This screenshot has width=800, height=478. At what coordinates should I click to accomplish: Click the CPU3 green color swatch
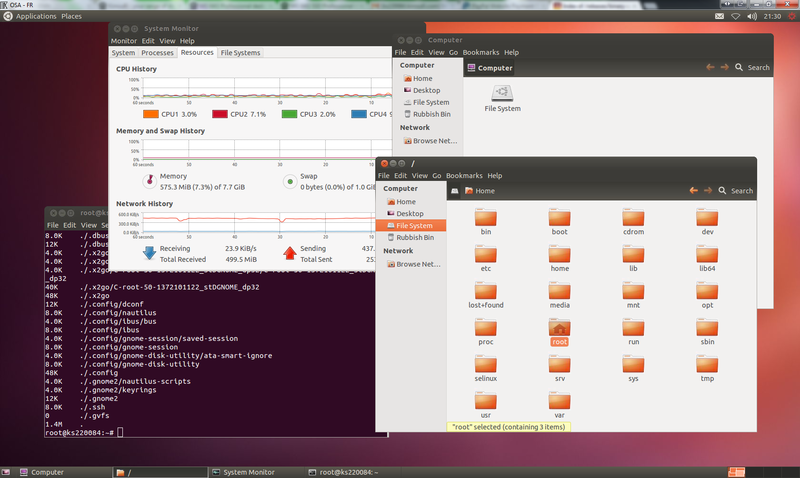289,114
